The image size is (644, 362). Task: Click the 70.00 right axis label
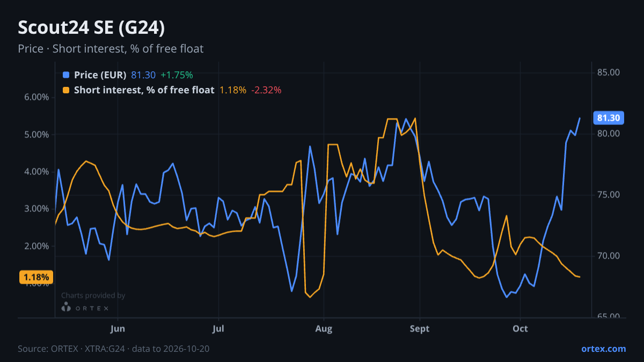coord(609,256)
